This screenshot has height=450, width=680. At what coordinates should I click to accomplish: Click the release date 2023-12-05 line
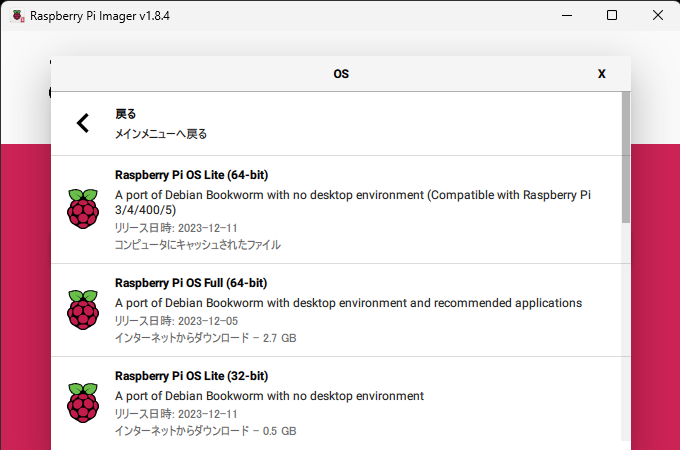176,321
